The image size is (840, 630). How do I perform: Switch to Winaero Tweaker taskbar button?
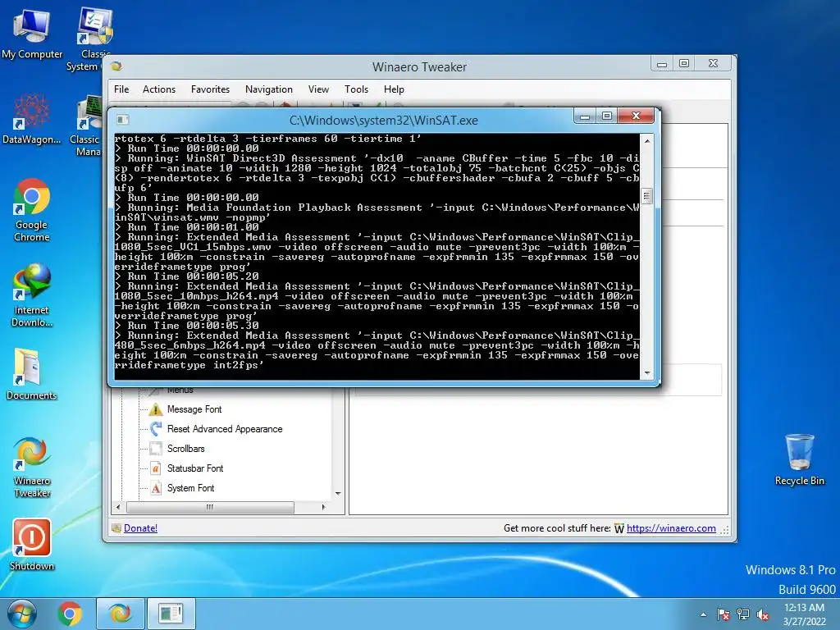[120, 614]
